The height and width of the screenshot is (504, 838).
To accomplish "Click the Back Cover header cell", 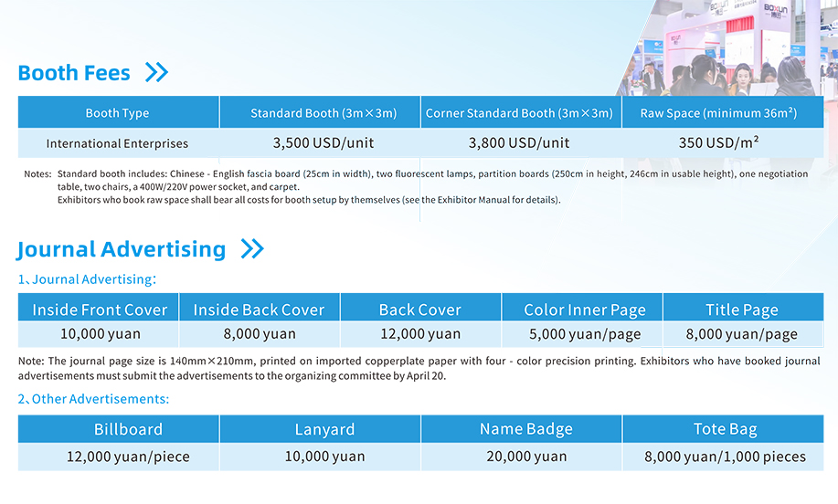I will point(420,310).
